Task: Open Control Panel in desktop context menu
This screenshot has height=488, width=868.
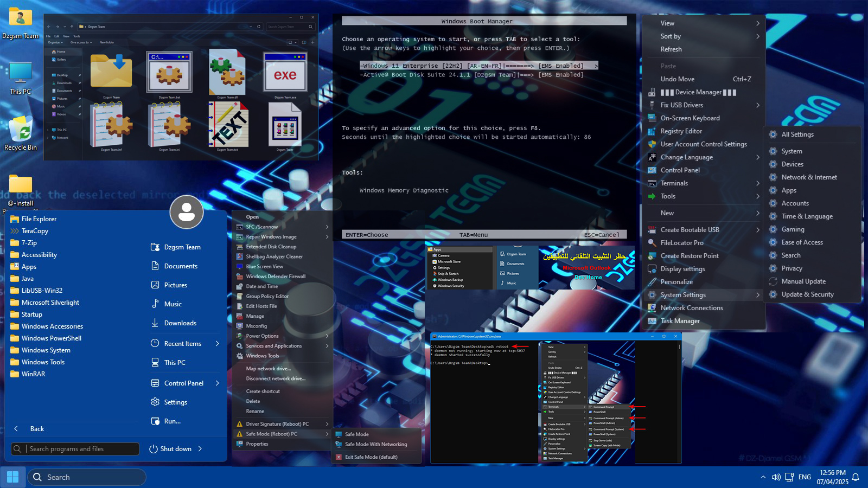Action: click(704, 170)
